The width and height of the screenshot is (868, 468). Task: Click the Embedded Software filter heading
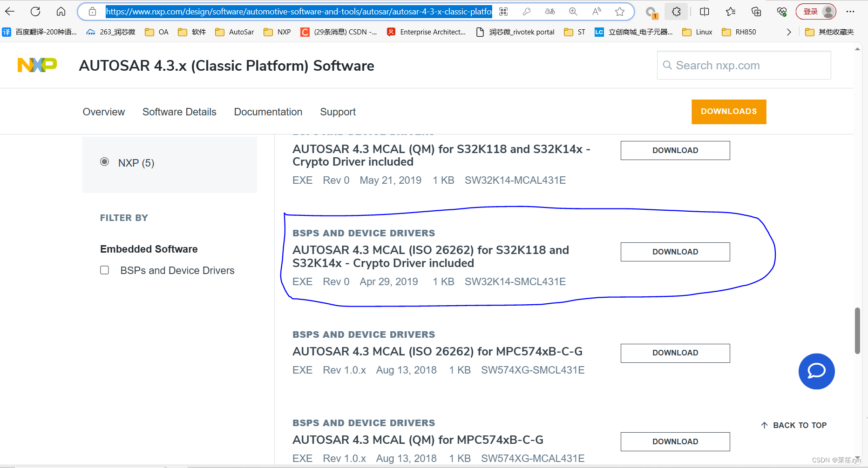149,249
